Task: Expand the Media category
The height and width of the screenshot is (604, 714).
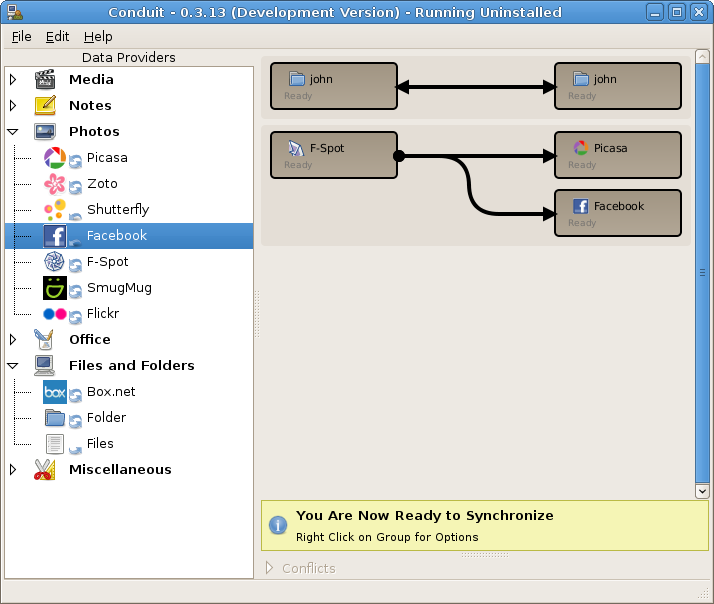Action: (13, 80)
